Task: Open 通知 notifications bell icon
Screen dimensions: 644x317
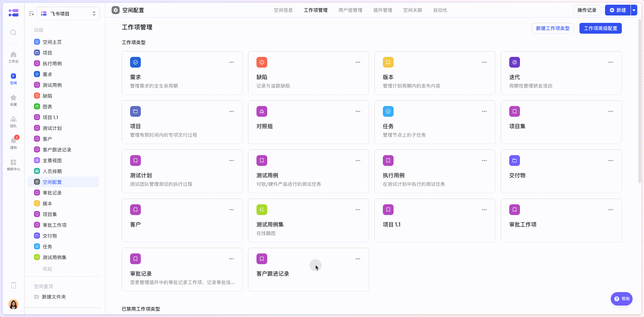Action: coord(13,143)
